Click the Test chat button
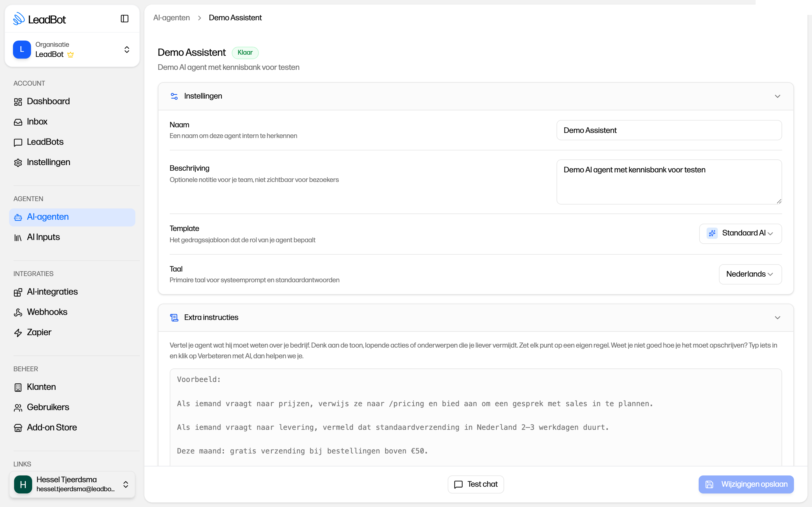The height and width of the screenshot is (507, 812). click(x=475, y=484)
